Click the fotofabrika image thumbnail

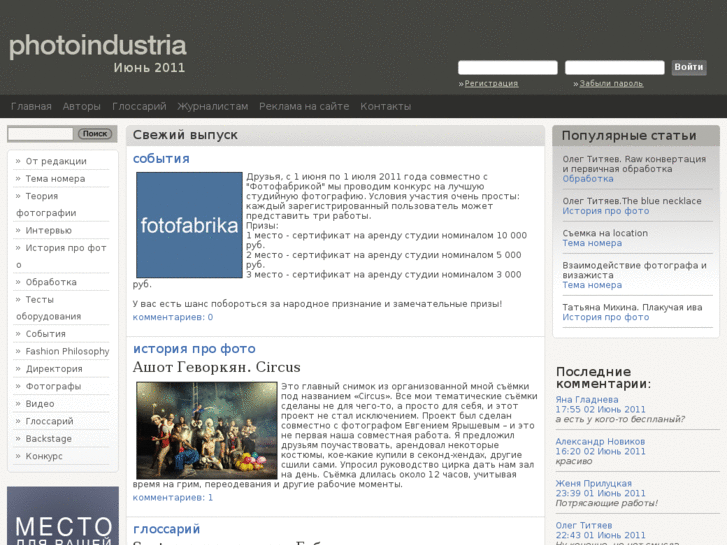tap(189, 225)
